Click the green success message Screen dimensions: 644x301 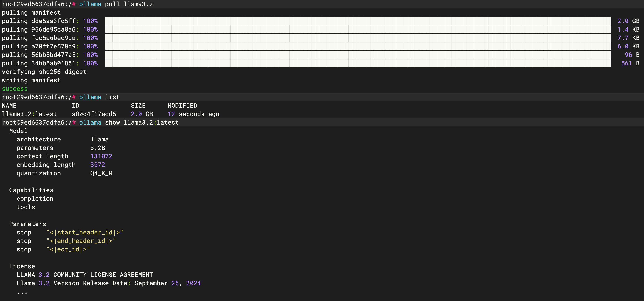point(14,89)
